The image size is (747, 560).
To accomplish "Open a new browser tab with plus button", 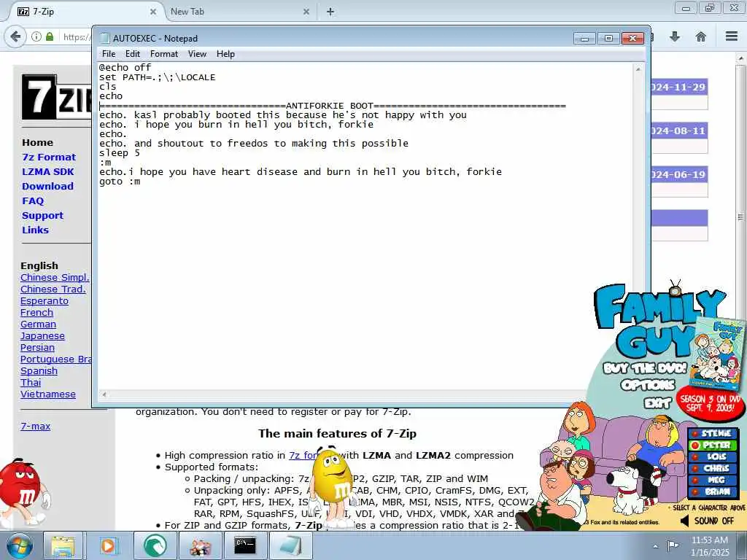I will [x=330, y=12].
